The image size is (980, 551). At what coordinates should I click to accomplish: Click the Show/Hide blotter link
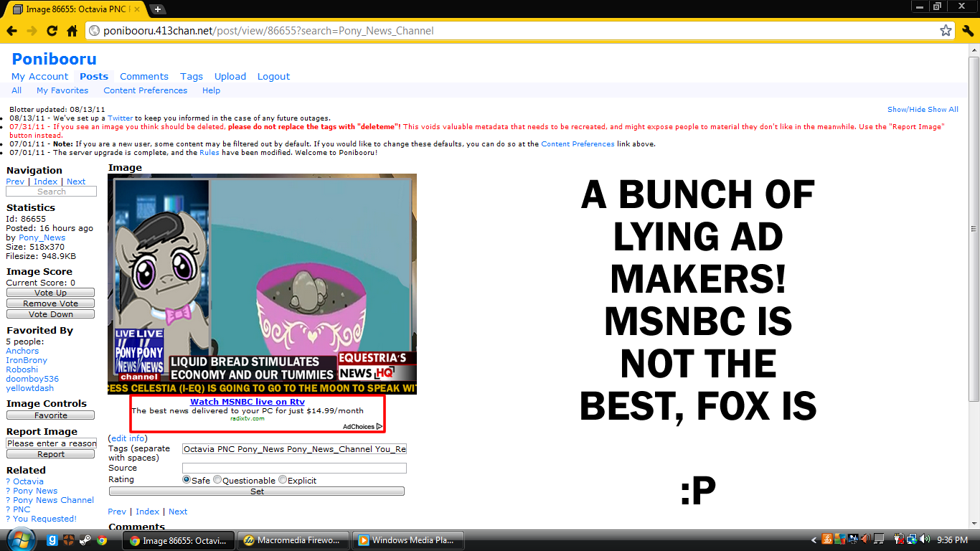[907, 110]
